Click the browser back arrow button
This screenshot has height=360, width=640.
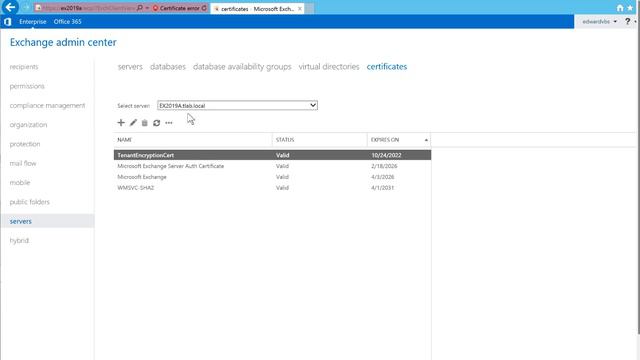[x=10, y=7]
